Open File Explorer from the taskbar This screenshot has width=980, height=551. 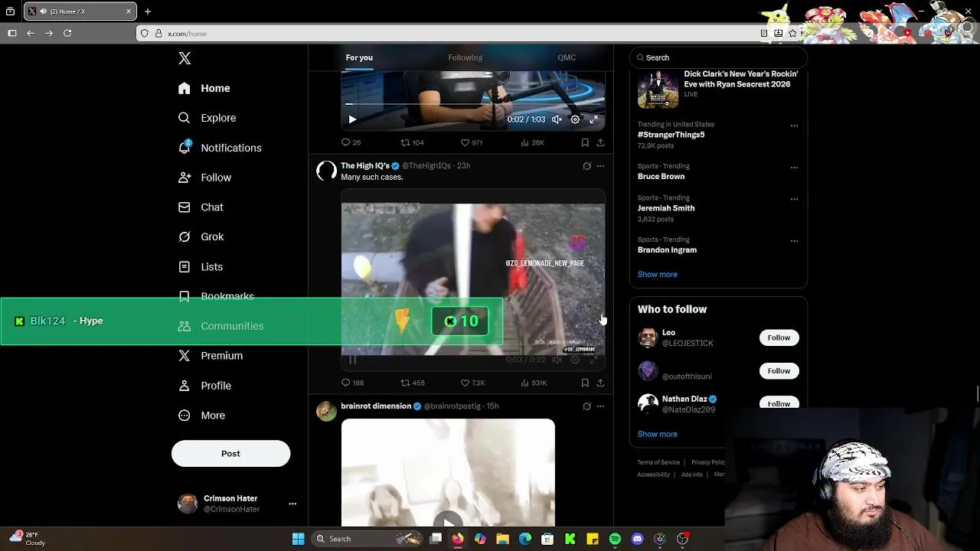(x=502, y=540)
